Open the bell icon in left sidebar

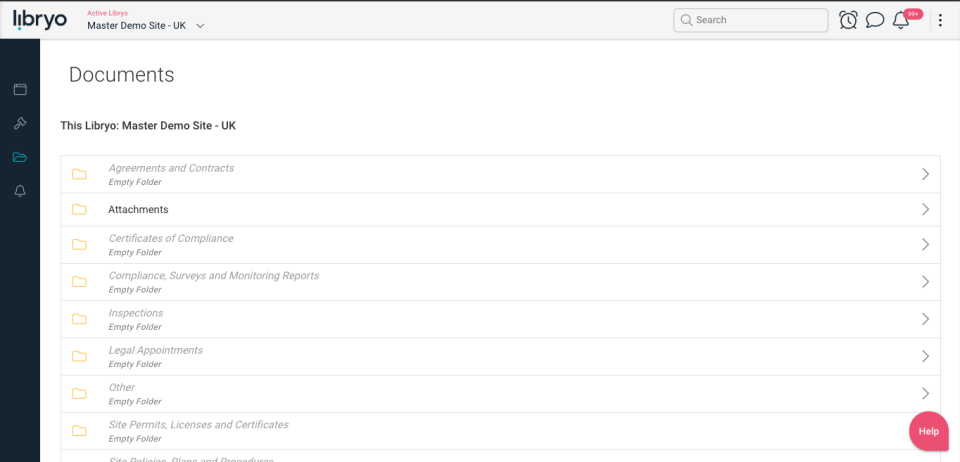(20, 191)
